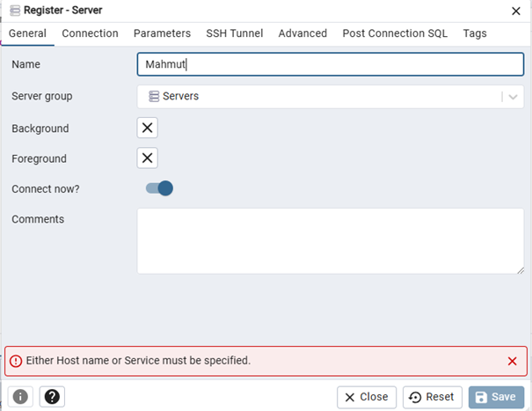
Task: Show the Advanced tab
Action: 302,33
